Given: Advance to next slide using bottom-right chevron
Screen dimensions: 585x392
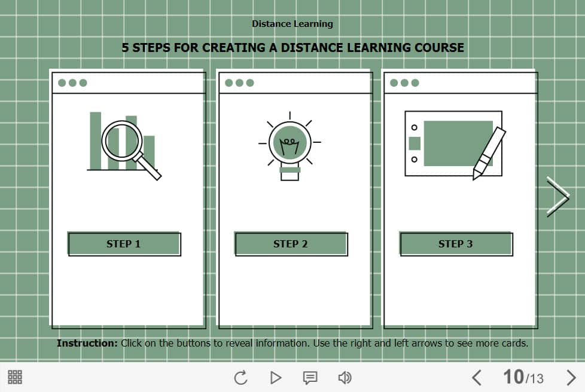Looking at the screenshot, I should [571, 377].
